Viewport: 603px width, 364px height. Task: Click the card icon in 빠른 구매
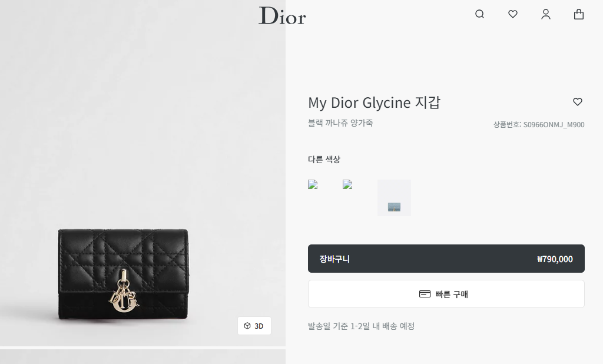(x=425, y=294)
